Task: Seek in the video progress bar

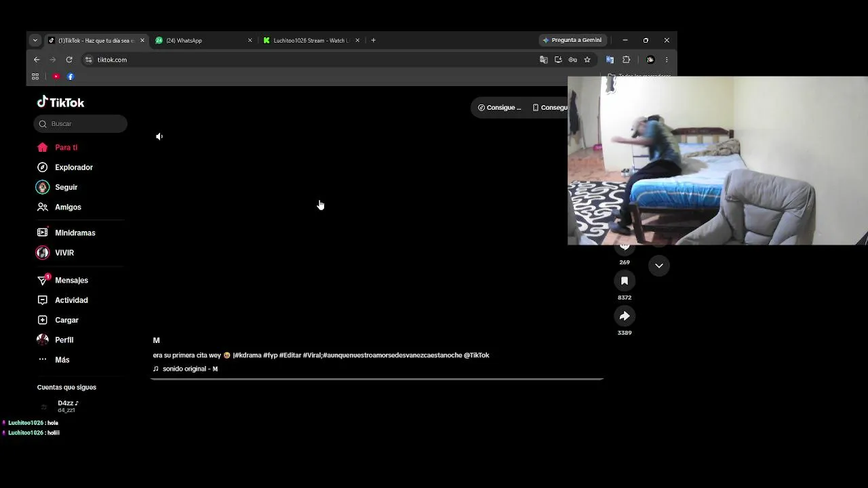Action: (x=377, y=379)
